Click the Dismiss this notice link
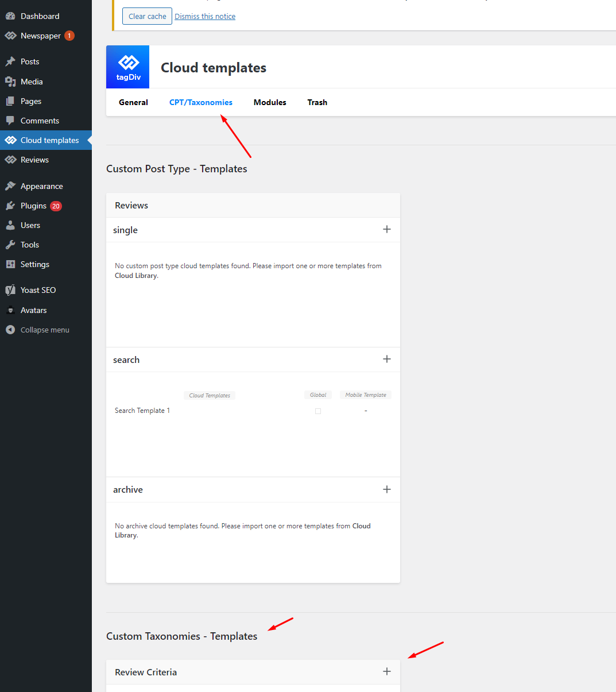Image resolution: width=616 pixels, height=692 pixels. coord(205,16)
